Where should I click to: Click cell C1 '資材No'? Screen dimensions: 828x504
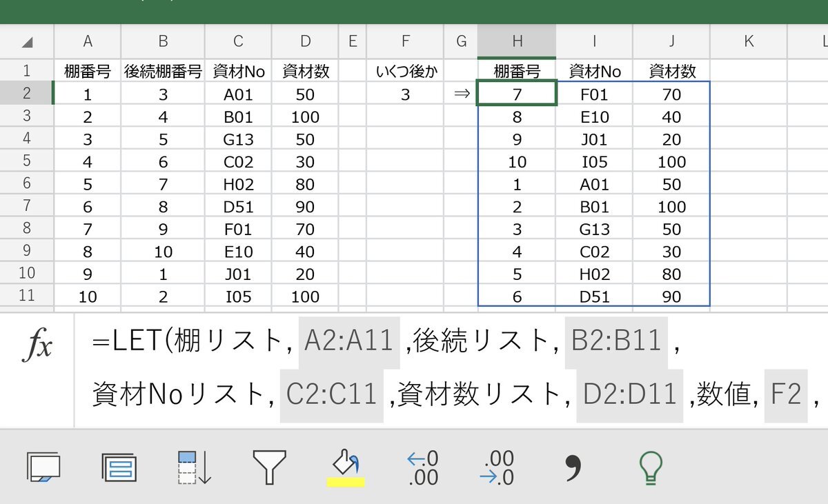(x=238, y=70)
